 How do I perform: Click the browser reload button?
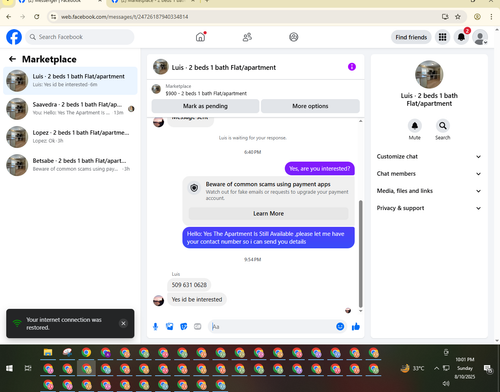click(37, 17)
